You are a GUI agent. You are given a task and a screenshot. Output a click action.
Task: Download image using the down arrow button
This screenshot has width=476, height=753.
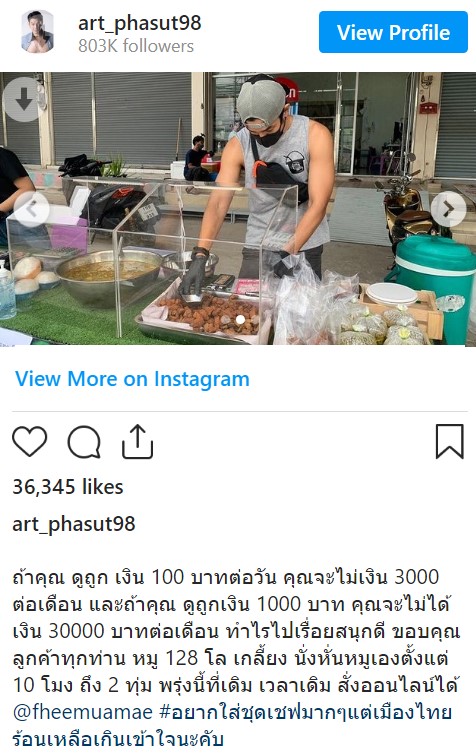click(x=23, y=99)
